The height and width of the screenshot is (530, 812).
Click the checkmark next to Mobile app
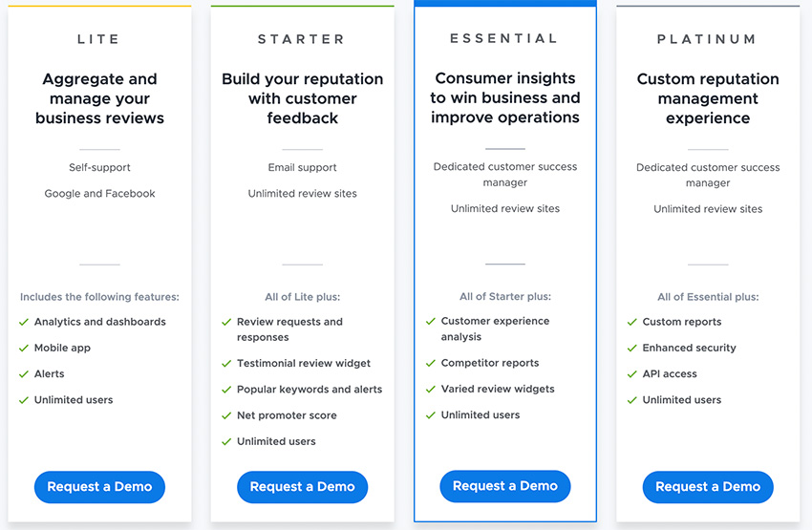(x=23, y=348)
